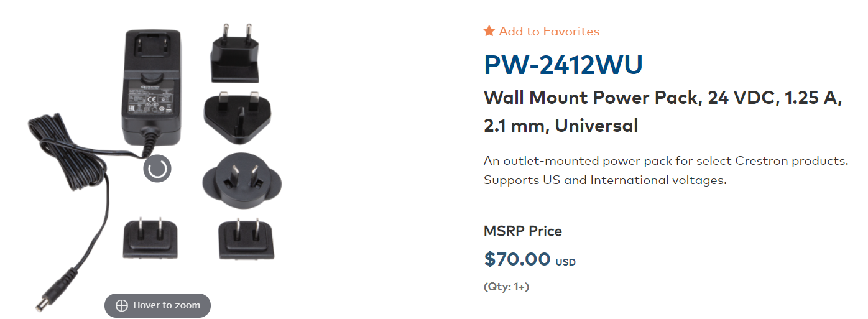
Task: Click the power adapter main body
Action: coord(150,83)
